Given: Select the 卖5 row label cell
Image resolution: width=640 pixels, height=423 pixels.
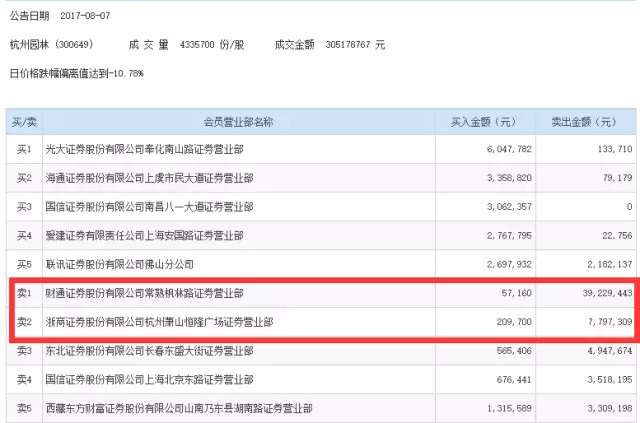Looking at the screenshot, I should (x=25, y=410).
